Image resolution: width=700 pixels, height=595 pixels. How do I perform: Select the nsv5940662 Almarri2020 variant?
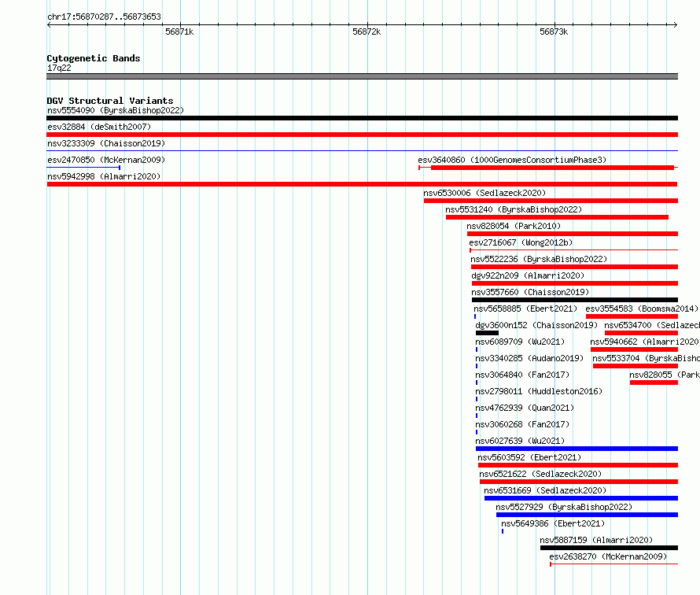click(x=645, y=342)
